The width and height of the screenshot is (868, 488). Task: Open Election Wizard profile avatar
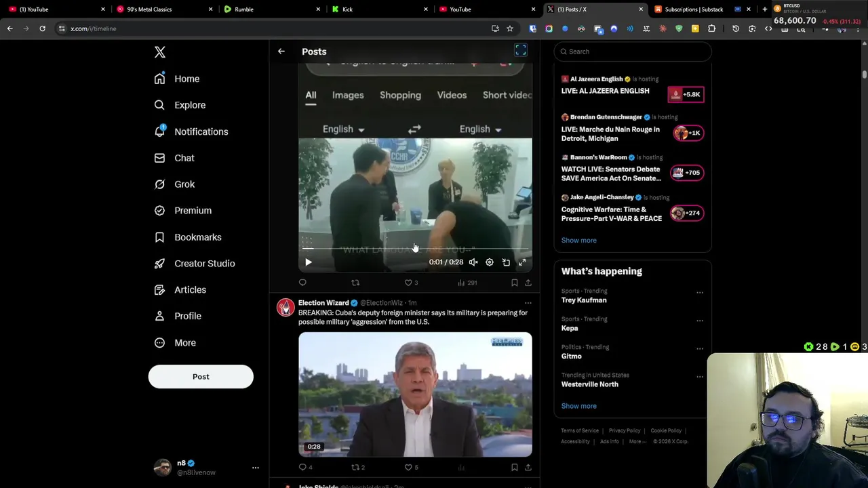(285, 308)
